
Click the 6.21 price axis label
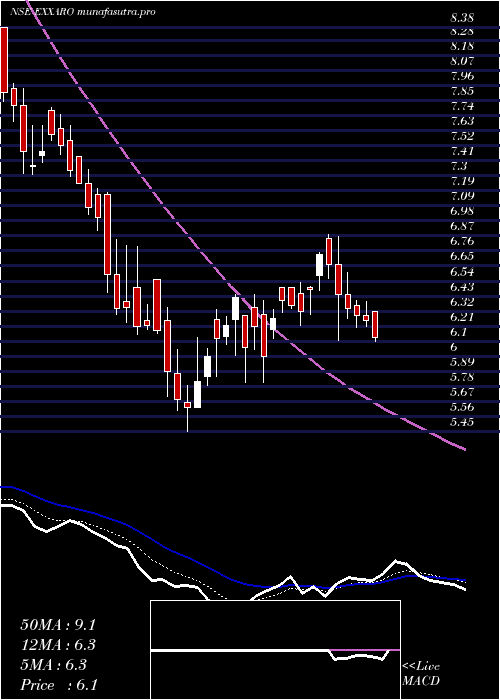[x=462, y=317]
